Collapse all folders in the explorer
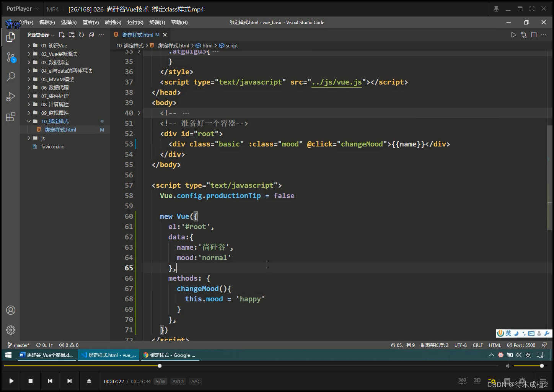 click(91, 35)
